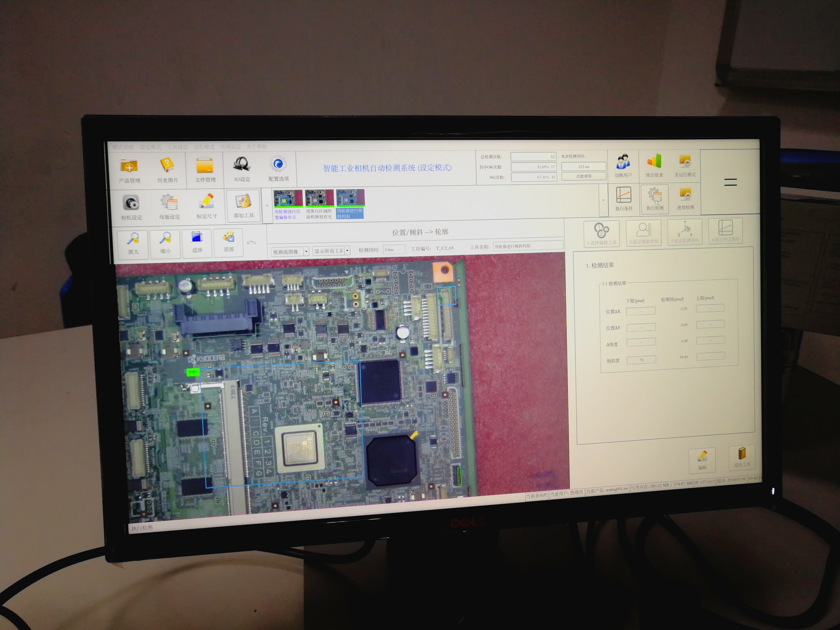The image size is (840, 630).
Task: Open 关于帮助 menu
Action: pyautogui.click(x=257, y=146)
